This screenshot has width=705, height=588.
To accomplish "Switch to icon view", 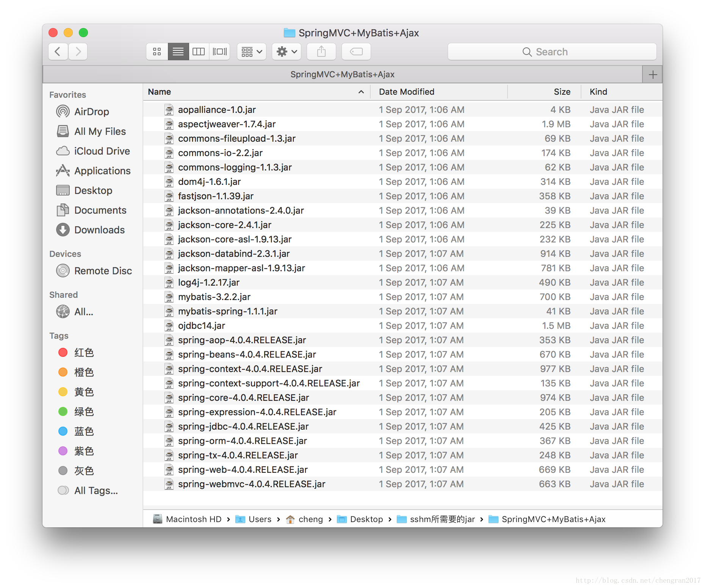I will (x=157, y=52).
